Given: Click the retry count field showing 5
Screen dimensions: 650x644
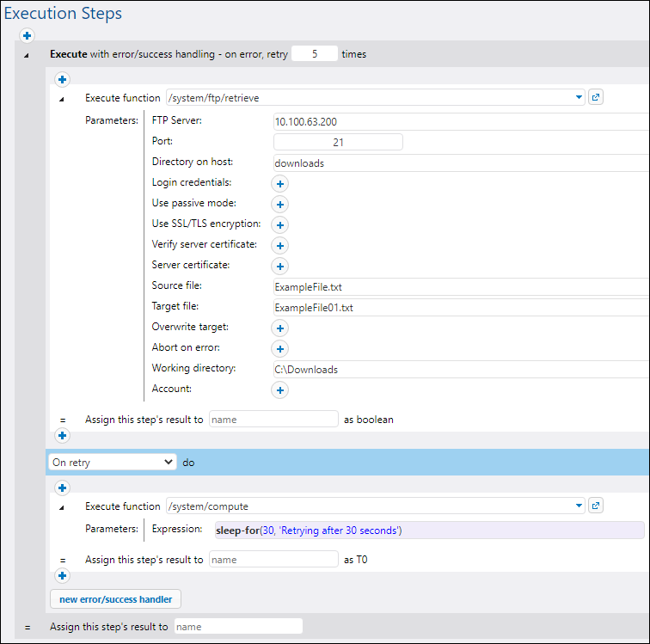Looking at the screenshot, I should [314, 53].
